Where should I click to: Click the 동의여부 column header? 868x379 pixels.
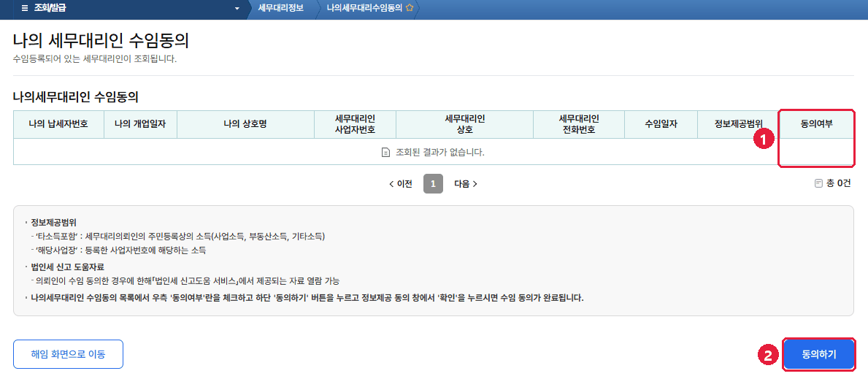pyautogui.click(x=816, y=125)
